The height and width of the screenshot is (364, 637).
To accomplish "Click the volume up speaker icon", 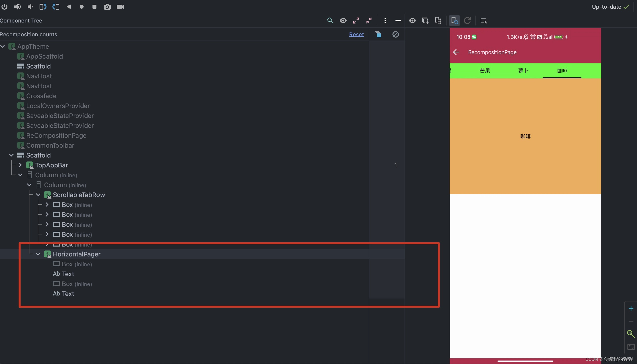I will tap(17, 7).
